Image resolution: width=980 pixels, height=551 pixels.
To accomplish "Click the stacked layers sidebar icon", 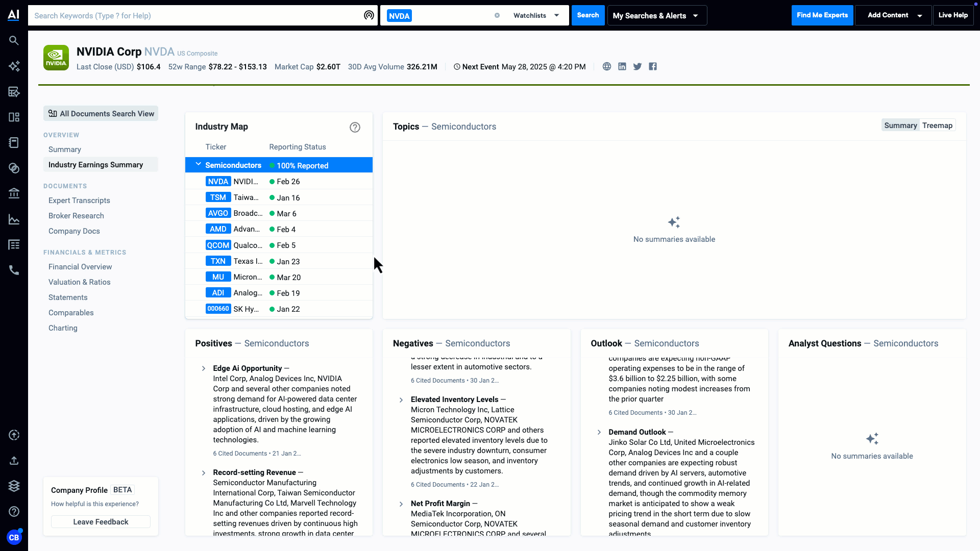I will (x=14, y=486).
